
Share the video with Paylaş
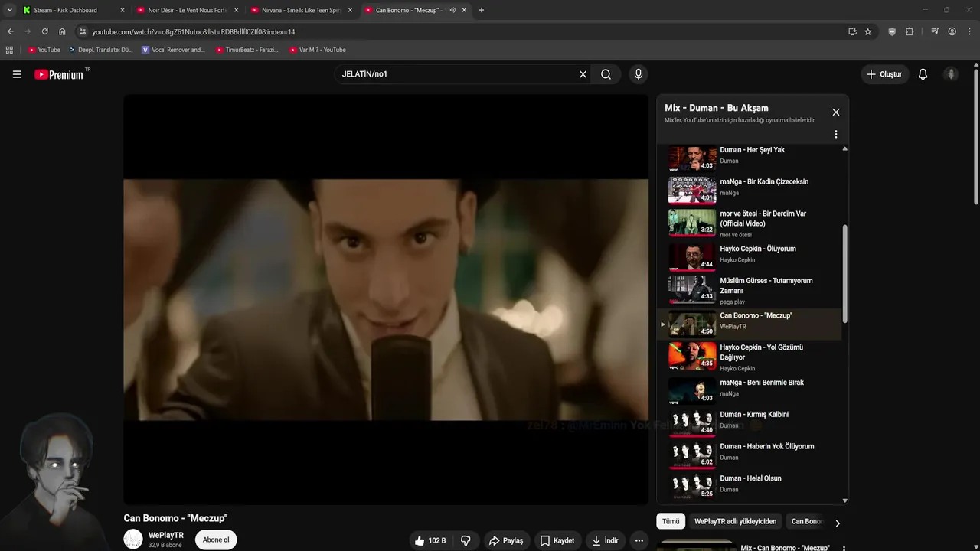point(505,540)
